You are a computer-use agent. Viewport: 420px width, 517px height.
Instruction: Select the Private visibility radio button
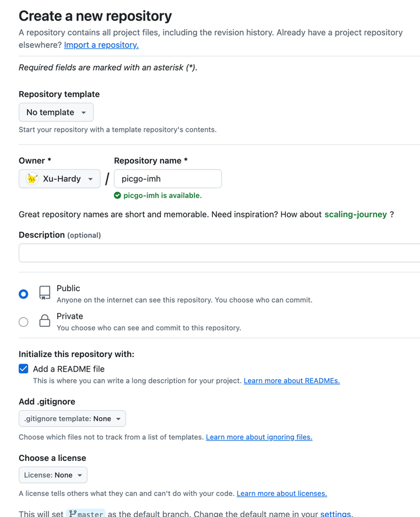[23, 322]
